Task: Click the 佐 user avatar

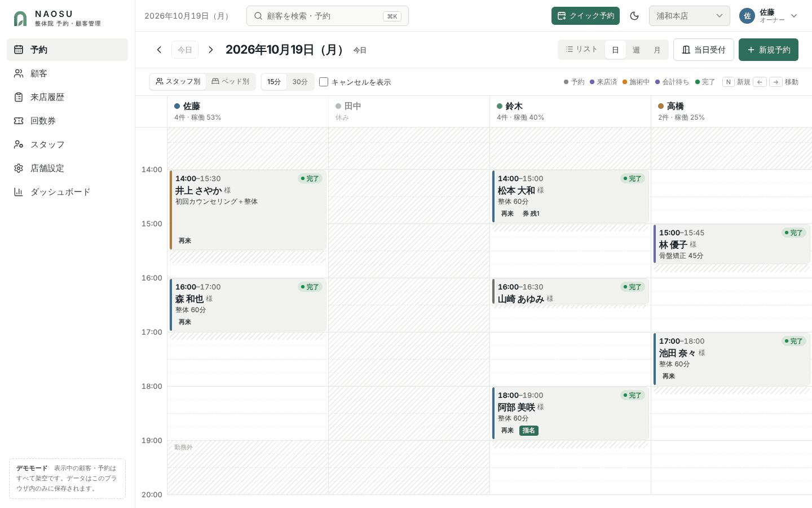Action: pyautogui.click(x=747, y=16)
